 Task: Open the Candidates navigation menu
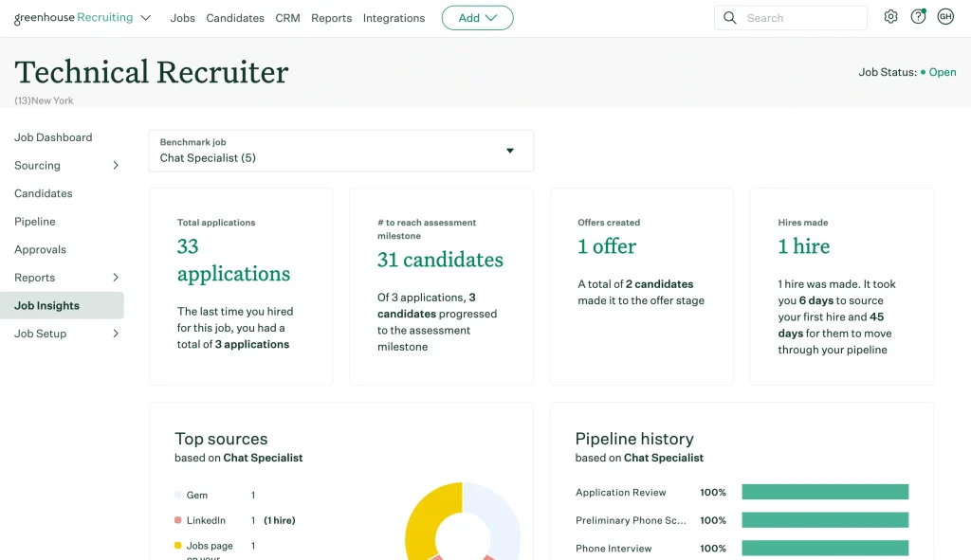pos(234,17)
